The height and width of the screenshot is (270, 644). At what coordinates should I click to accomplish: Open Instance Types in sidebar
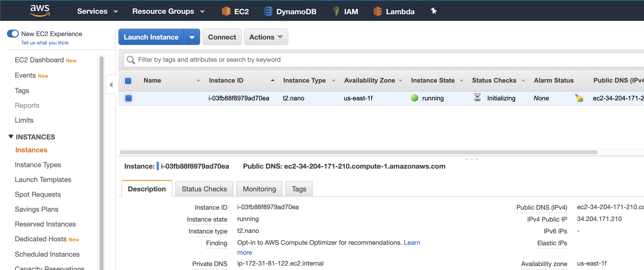coord(38,165)
